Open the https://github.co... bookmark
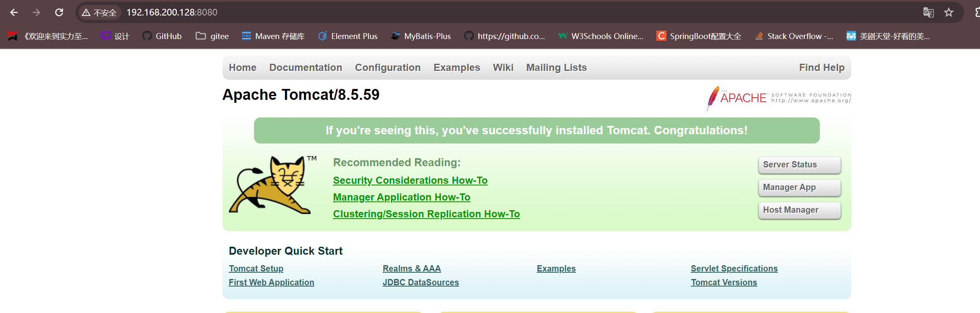Image resolution: width=980 pixels, height=313 pixels. 504,36
